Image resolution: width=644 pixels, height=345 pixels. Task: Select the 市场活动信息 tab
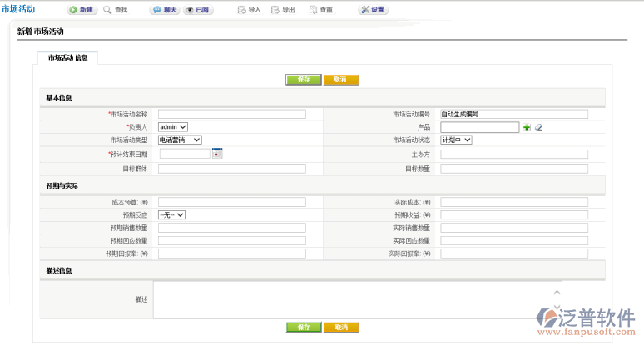point(67,58)
